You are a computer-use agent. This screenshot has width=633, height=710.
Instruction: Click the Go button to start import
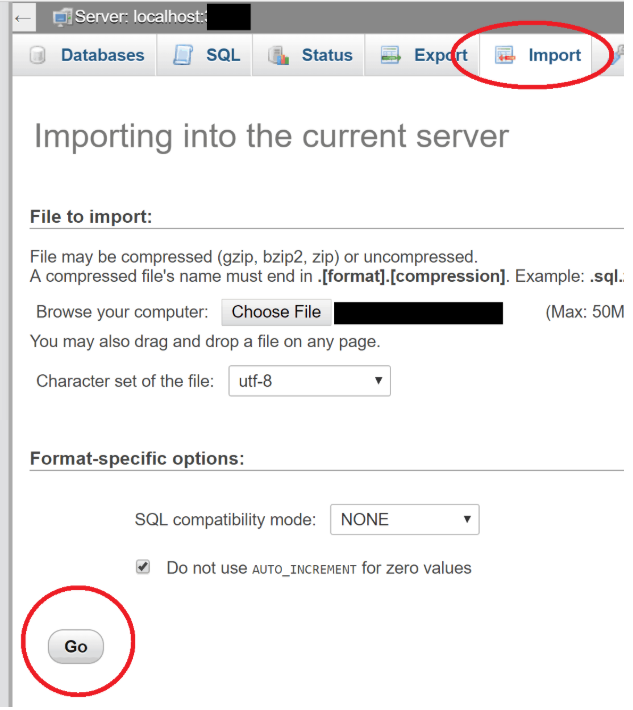[76, 647]
